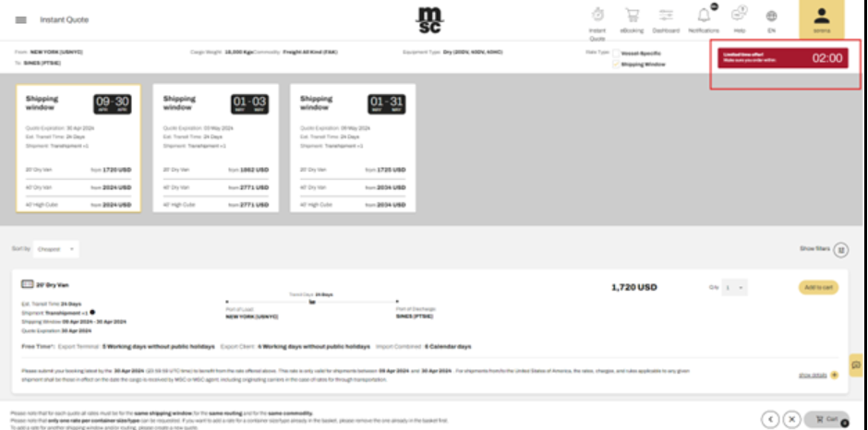Click 1720 USD price in first card

click(x=116, y=170)
